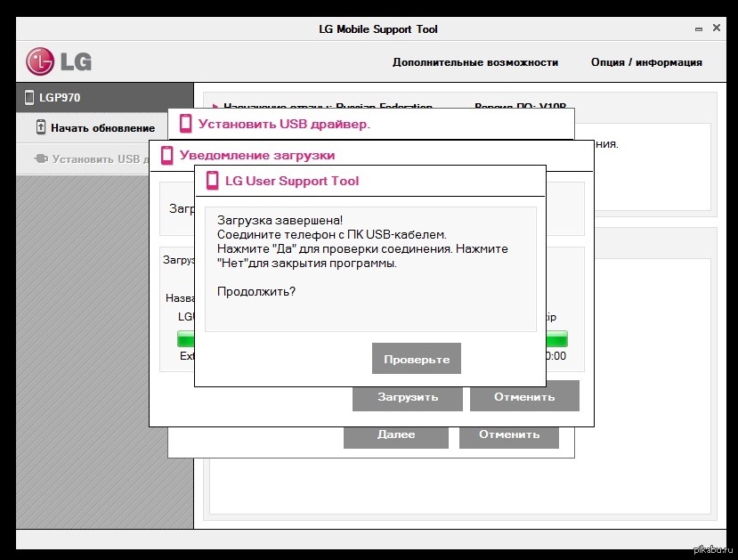Viewport: 738px width, 560px height.
Task: Click the green download progress bar
Action: (x=372, y=339)
